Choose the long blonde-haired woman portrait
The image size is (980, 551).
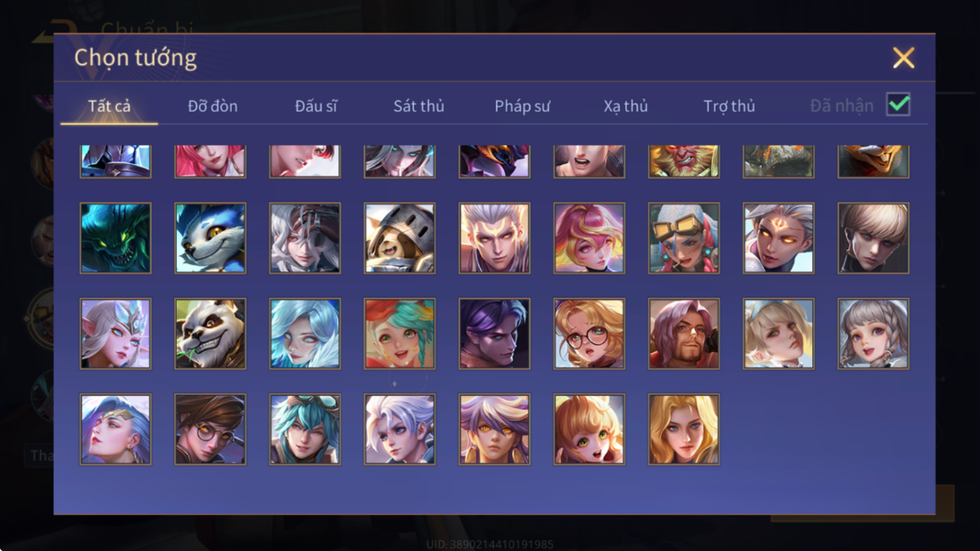click(x=684, y=429)
